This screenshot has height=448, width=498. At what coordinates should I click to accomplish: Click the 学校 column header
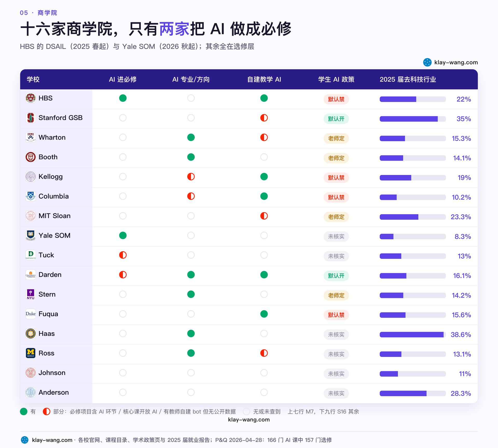(x=33, y=79)
